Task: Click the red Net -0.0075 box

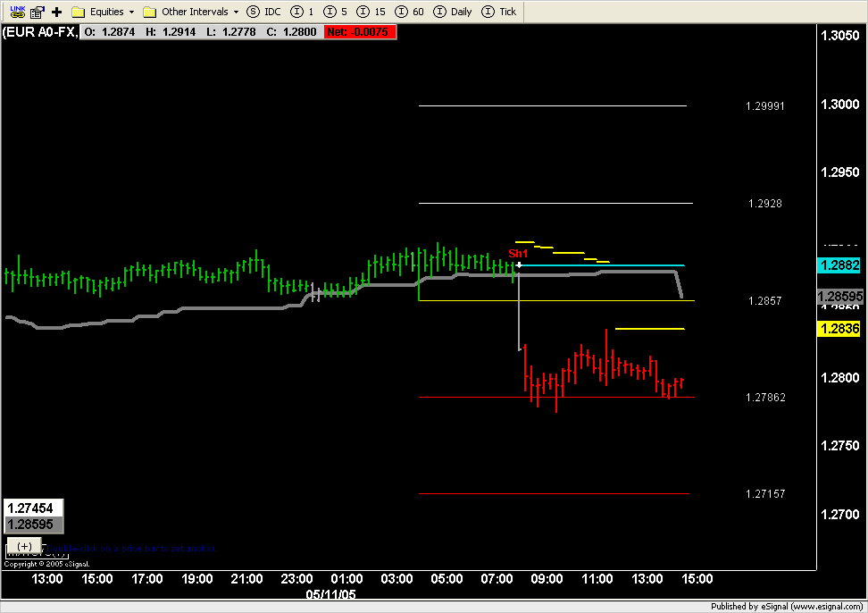Action: [360, 32]
